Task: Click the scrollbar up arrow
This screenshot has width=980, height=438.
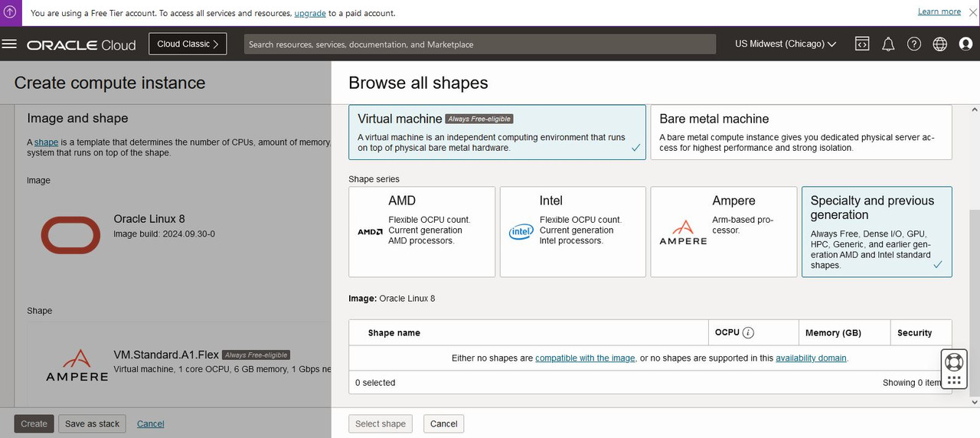Action: 974,109
